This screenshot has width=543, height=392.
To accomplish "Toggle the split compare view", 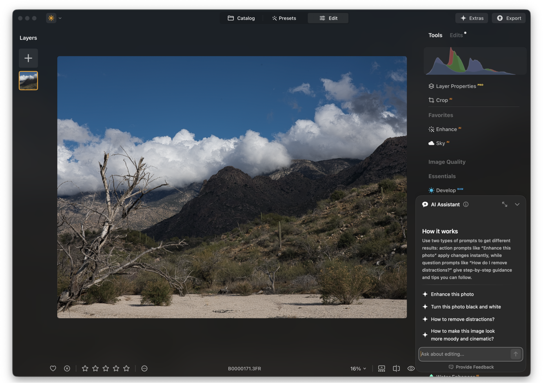I will point(396,368).
